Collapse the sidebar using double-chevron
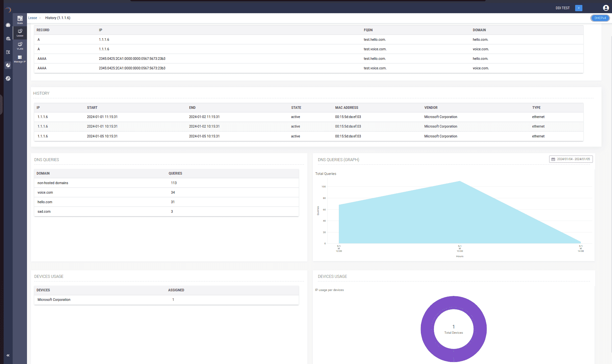The image size is (612, 364). tap(8, 355)
